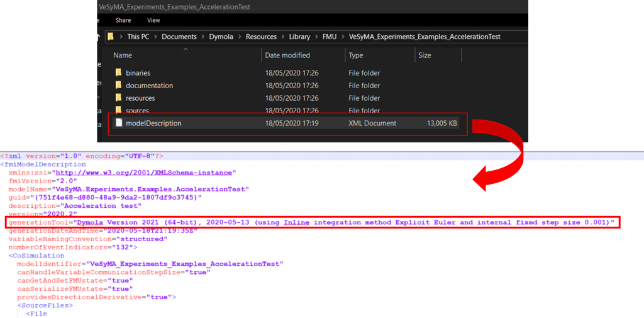This screenshot has height=318, width=644.
Task: Expand chevron after FMU breadcrumb
Action: point(343,37)
